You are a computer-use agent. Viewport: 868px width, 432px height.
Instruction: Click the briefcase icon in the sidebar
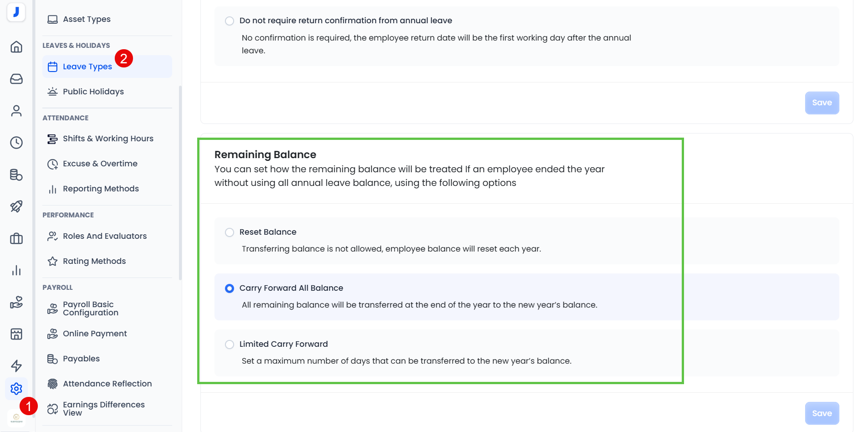(16, 238)
